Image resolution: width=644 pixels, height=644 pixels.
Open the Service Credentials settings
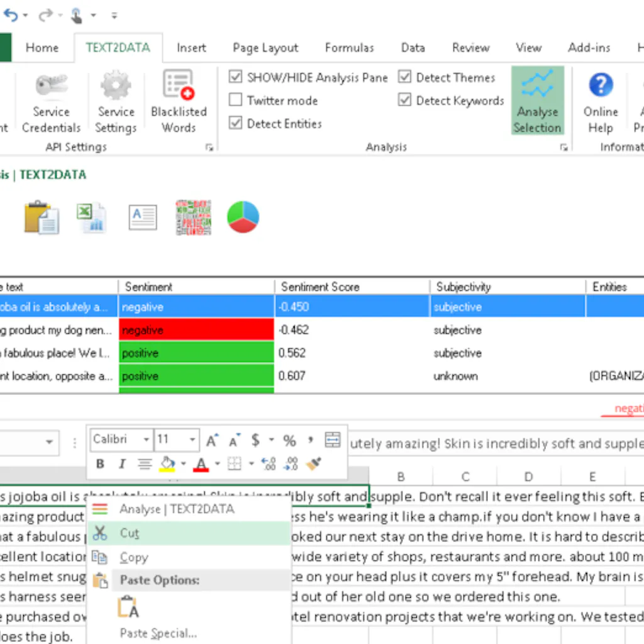50,101
